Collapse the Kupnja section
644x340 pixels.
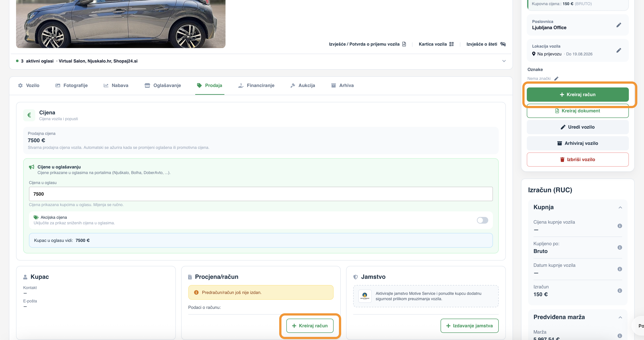(620, 207)
